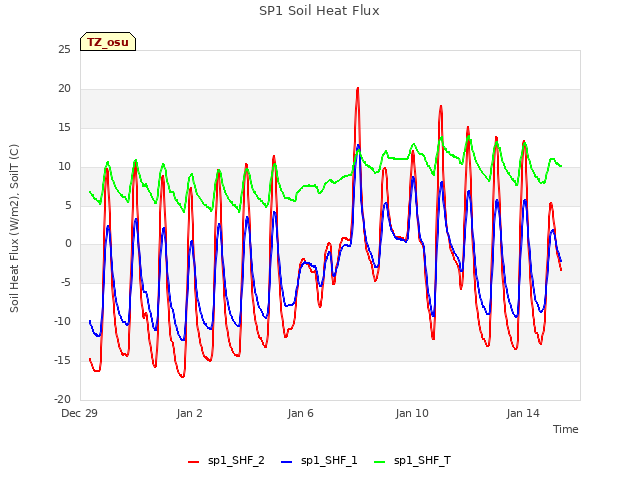Click the Y-axis label Soil Heat Flux
This screenshot has width=640, height=480.
coord(14,229)
